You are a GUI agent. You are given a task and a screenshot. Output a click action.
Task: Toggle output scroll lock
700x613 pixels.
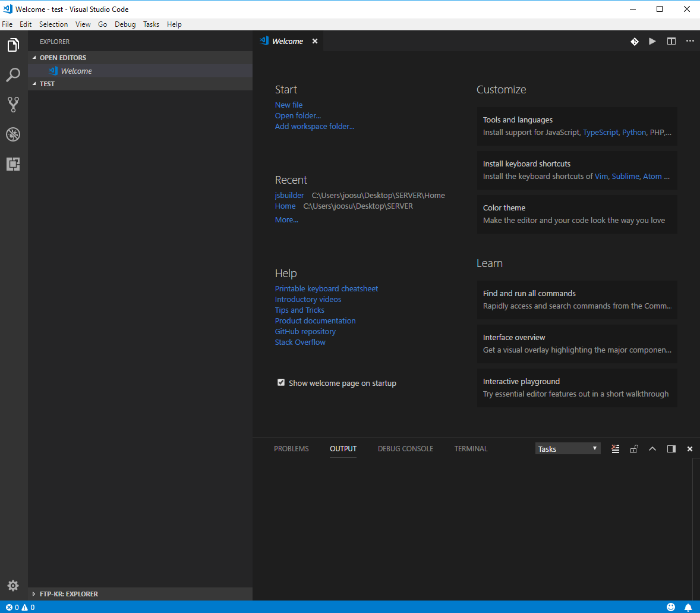(634, 449)
